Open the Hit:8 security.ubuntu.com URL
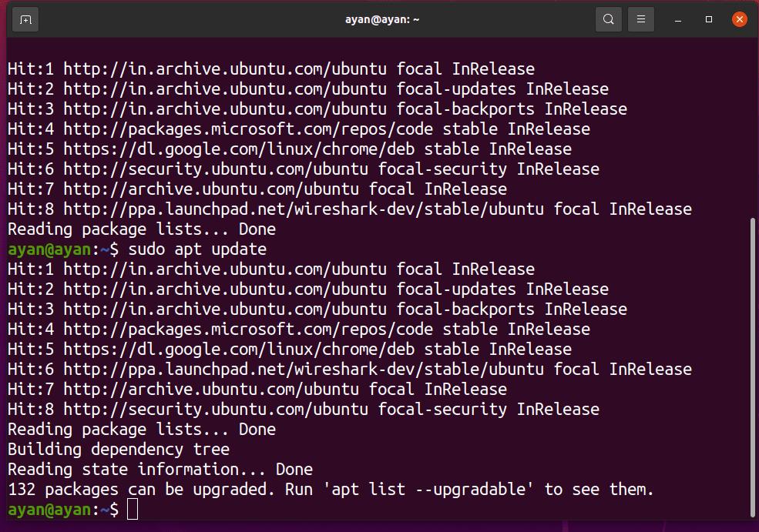This screenshot has width=759, height=532. (x=219, y=410)
